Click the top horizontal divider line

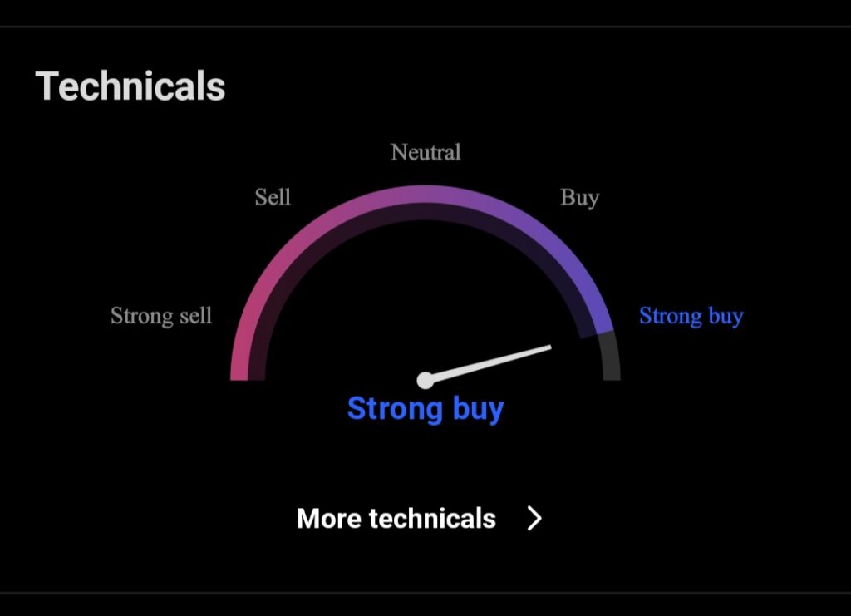(x=425, y=26)
